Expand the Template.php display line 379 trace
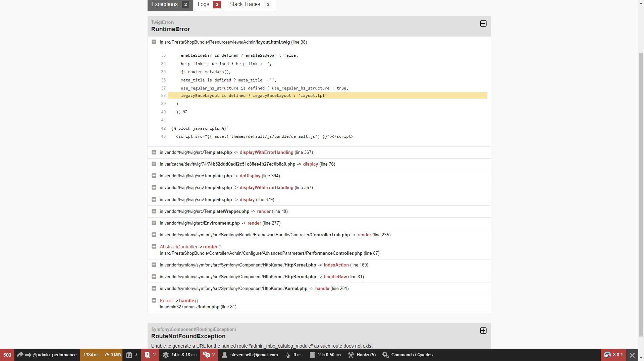Screen dimensions: 644x361 click(x=154, y=199)
